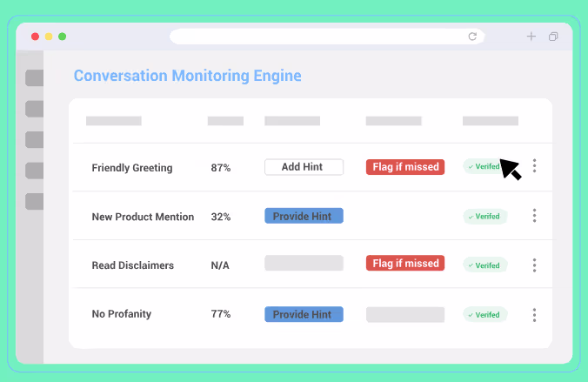This screenshot has width=588, height=382.
Task: Click the grey flag placeholder in the No Profanity row
Action: click(x=405, y=314)
